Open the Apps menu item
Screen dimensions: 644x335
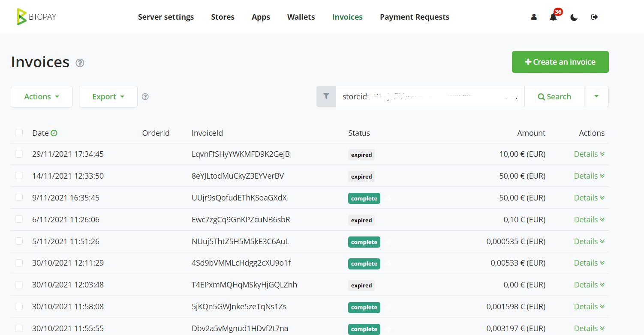261,17
